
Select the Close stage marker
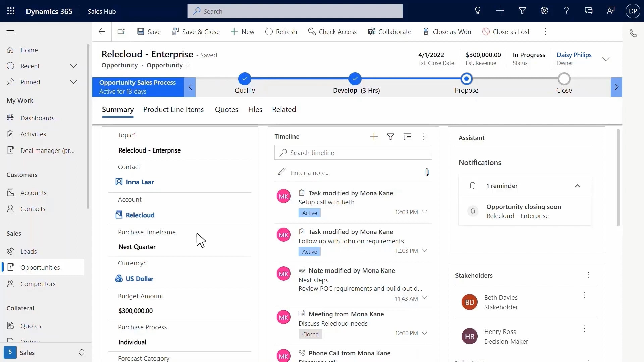[564, 79]
